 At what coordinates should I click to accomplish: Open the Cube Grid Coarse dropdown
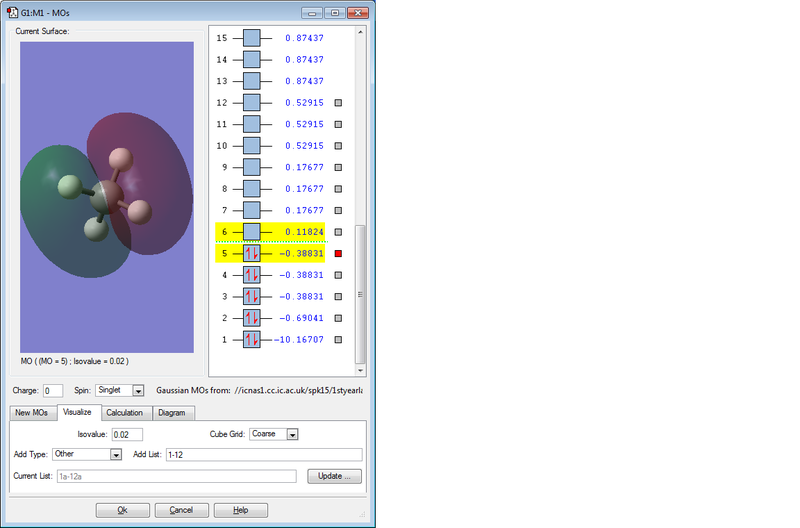pyautogui.click(x=292, y=435)
